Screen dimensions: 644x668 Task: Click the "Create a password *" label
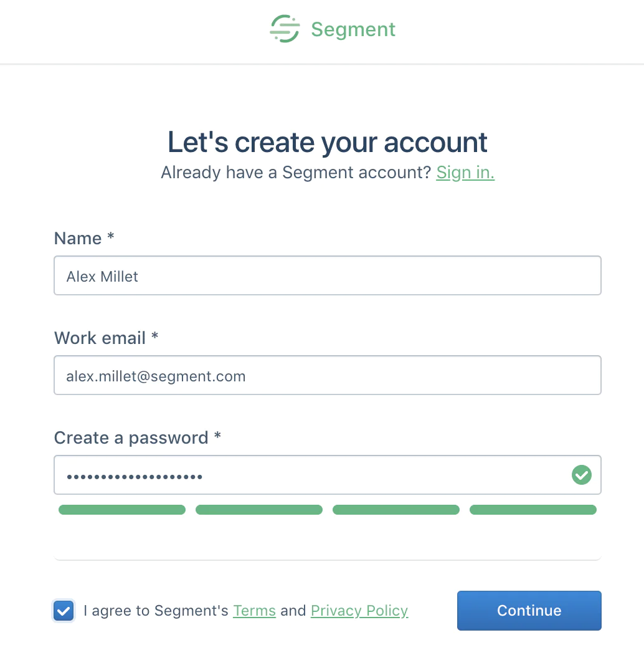137,437
